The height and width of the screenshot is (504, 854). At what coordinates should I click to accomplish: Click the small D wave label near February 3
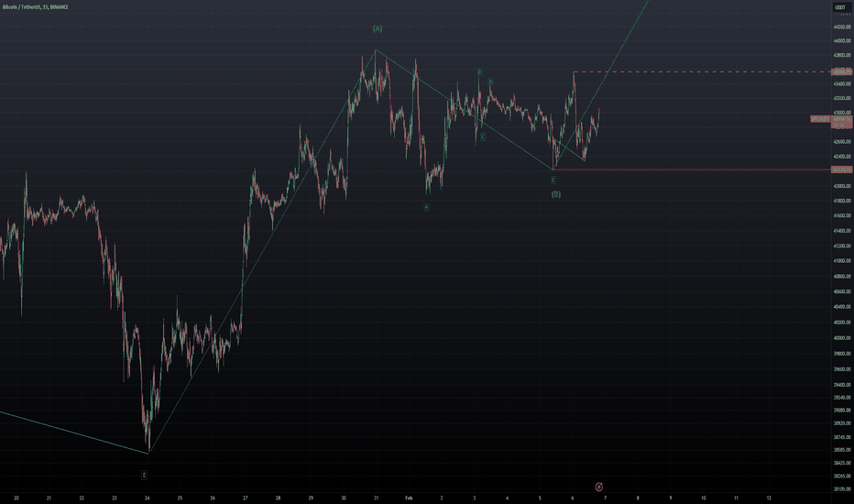click(x=490, y=82)
